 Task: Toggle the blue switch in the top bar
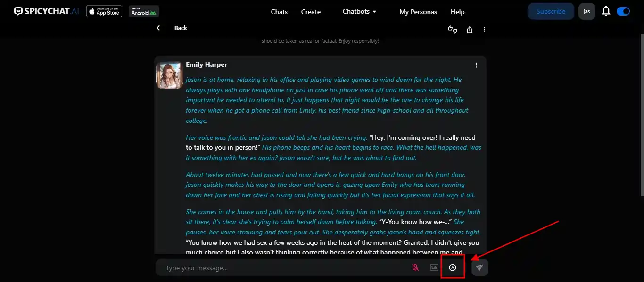coord(623,11)
